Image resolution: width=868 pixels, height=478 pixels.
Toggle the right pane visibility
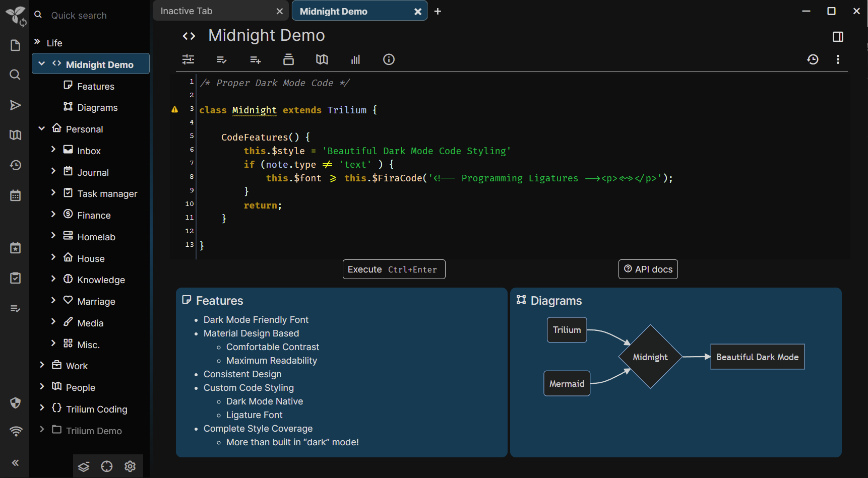838,36
